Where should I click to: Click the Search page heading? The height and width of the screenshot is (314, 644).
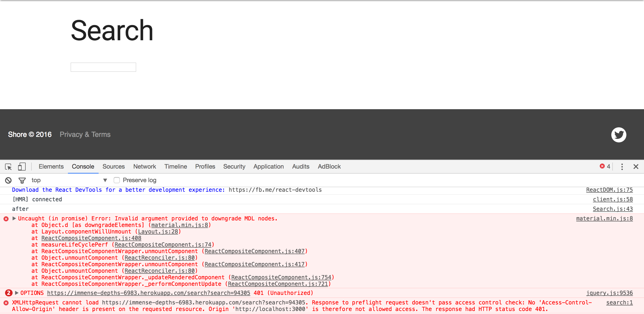click(112, 30)
